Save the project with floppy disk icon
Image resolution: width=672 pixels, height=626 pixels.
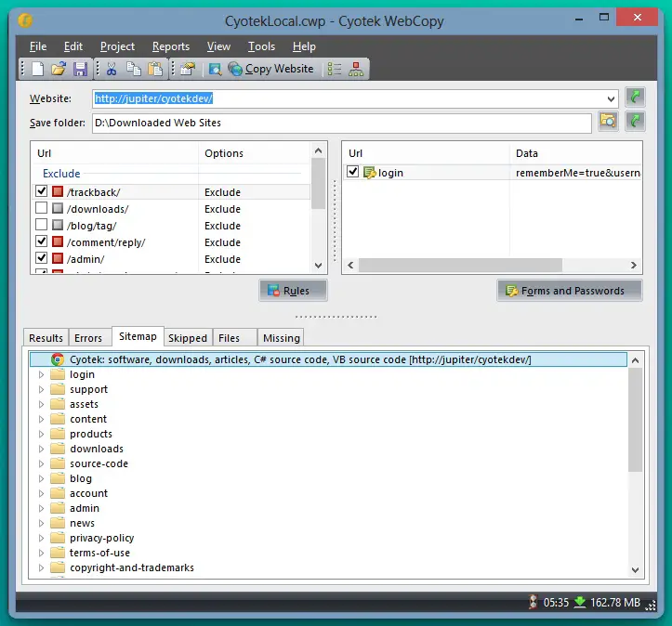(x=80, y=69)
